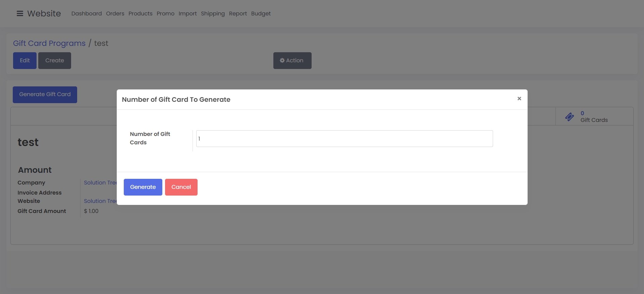Expand the Action gear dropdown
This screenshot has width=644, height=294.
[292, 61]
